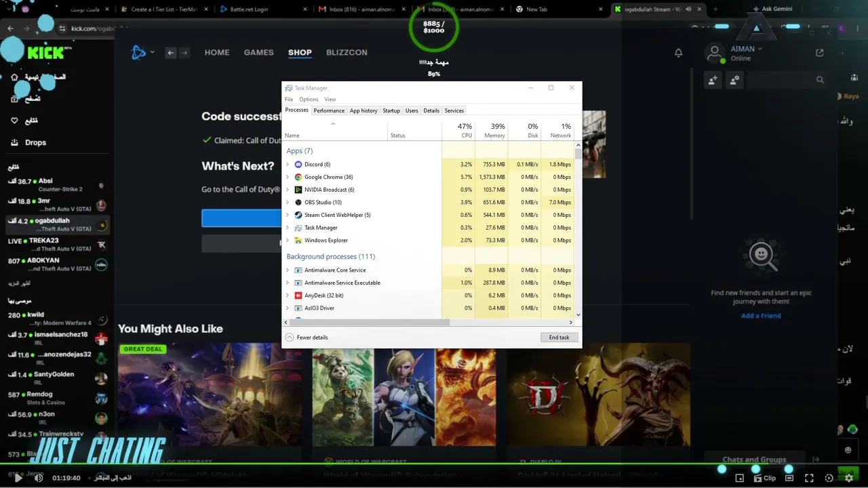
Task: Go forward with Battle.net forward arrow
Action: [x=184, y=53]
